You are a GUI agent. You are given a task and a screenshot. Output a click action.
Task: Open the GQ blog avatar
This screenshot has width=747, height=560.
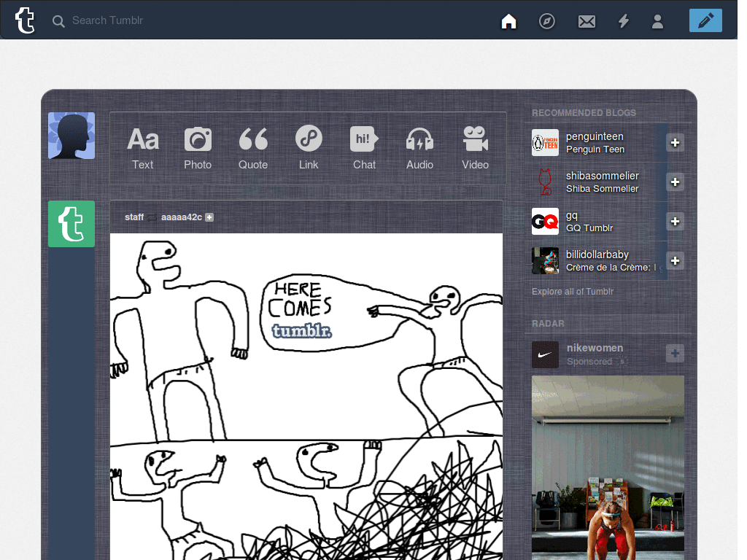545,222
